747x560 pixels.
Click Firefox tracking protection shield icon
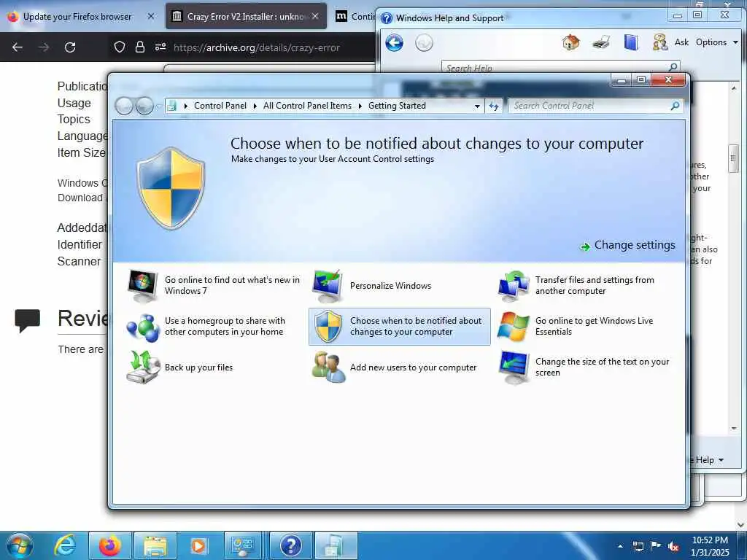(x=120, y=47)
